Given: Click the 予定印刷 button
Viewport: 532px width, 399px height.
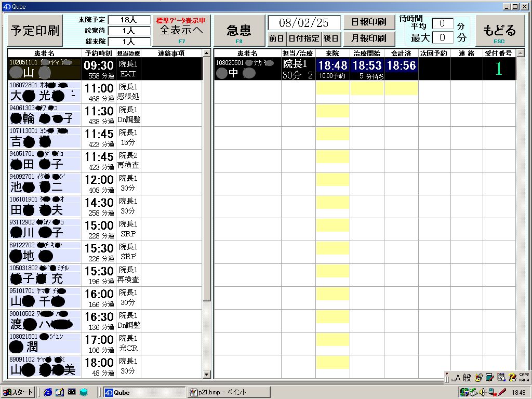Looking at the screenshot, I should (x=35, y=31).
